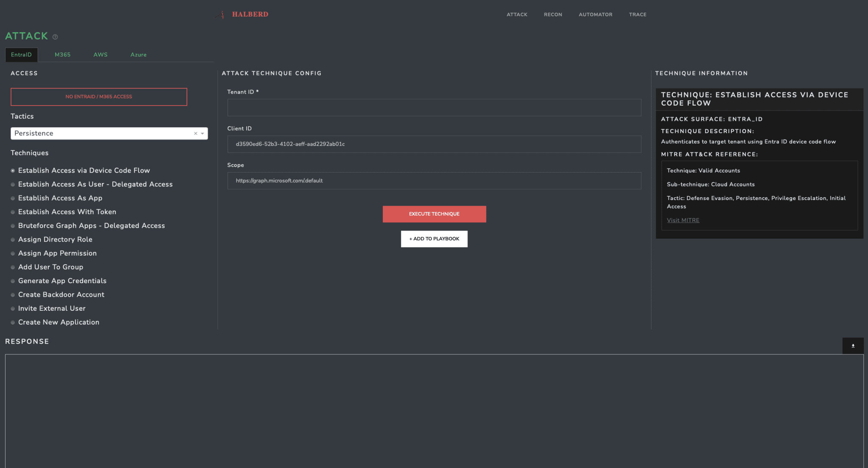Expand the Persistence tactics dropdown

[203, 134]
